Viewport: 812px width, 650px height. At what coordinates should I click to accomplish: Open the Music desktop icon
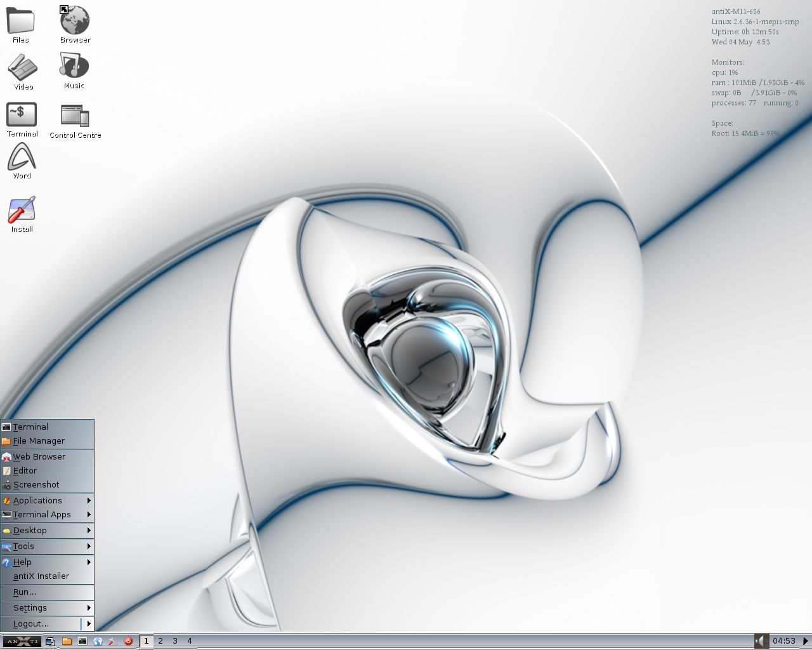[x=74, y=67]
